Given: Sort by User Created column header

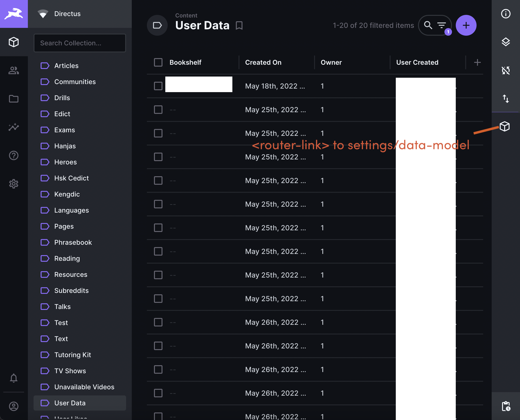Looking at the screenshot, I should [x=417, y=62].
